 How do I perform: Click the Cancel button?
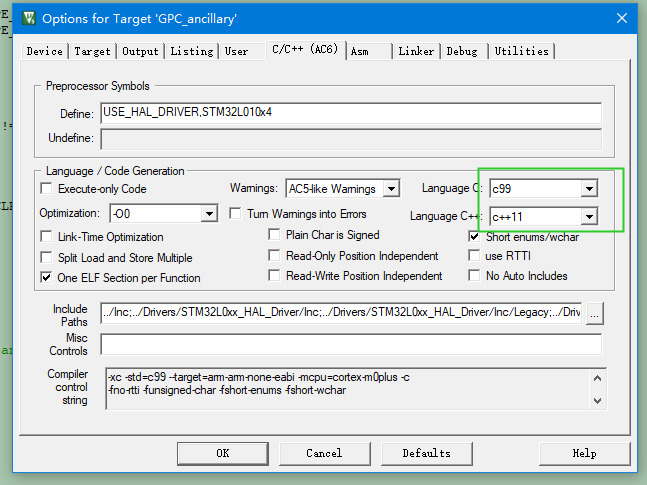tap(324, 453)
